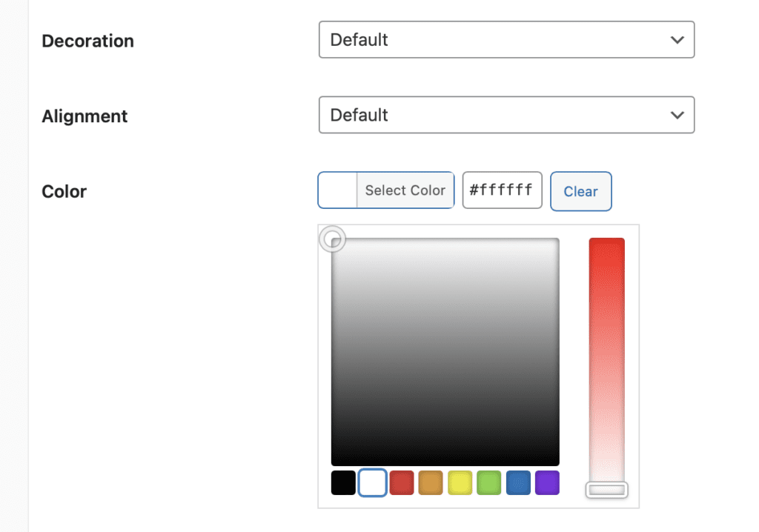Select the yellow preset color swatch
The height and width of the screenshot is (532, 759).
point(460,482)
